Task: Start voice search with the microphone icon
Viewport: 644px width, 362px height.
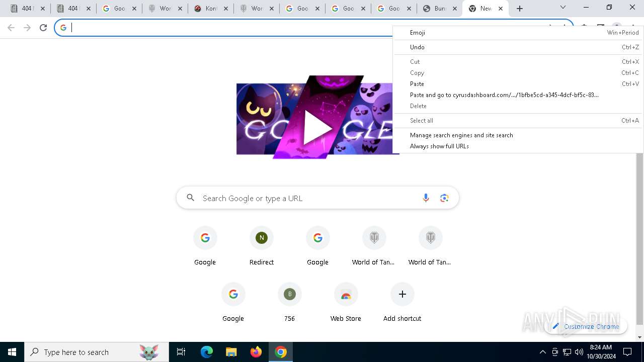Action: [426, 198]
